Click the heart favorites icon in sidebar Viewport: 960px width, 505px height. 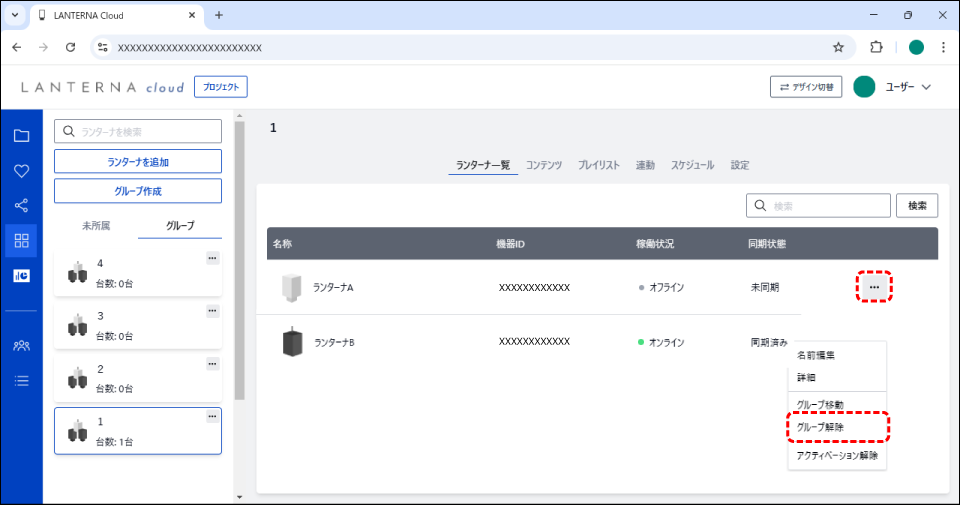[x=21, y=171]
